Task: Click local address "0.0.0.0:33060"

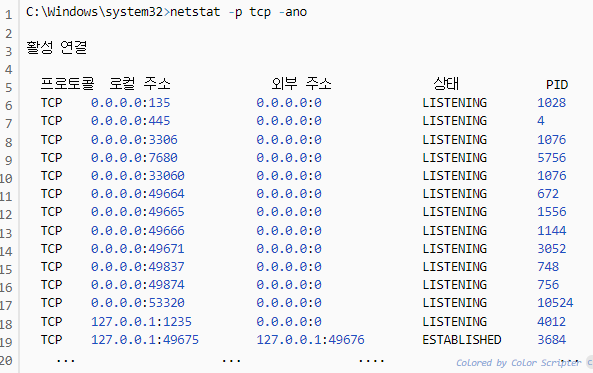Action: pos(138,176)
